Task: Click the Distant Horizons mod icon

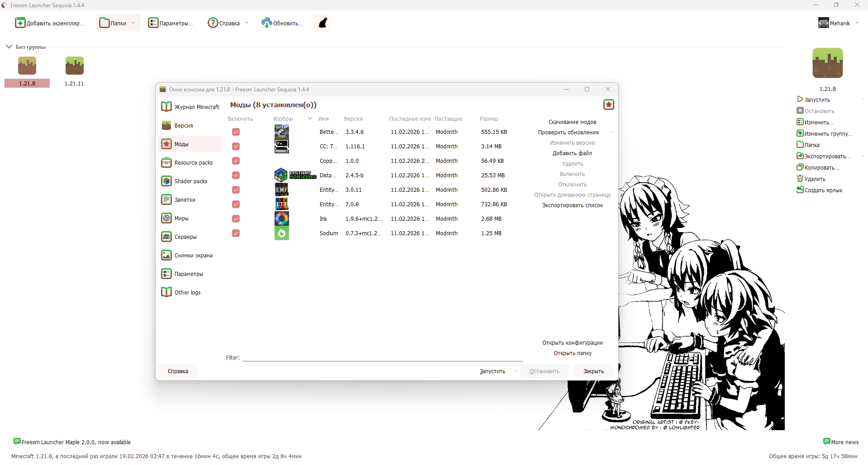Action: tap(295, 175)
